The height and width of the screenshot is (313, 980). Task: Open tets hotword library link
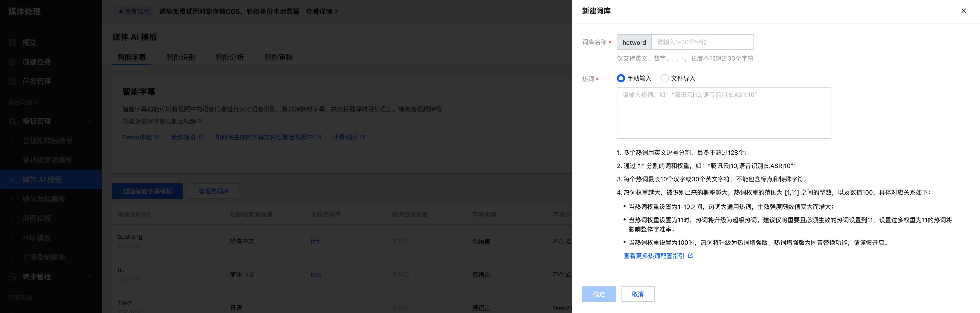316,275
